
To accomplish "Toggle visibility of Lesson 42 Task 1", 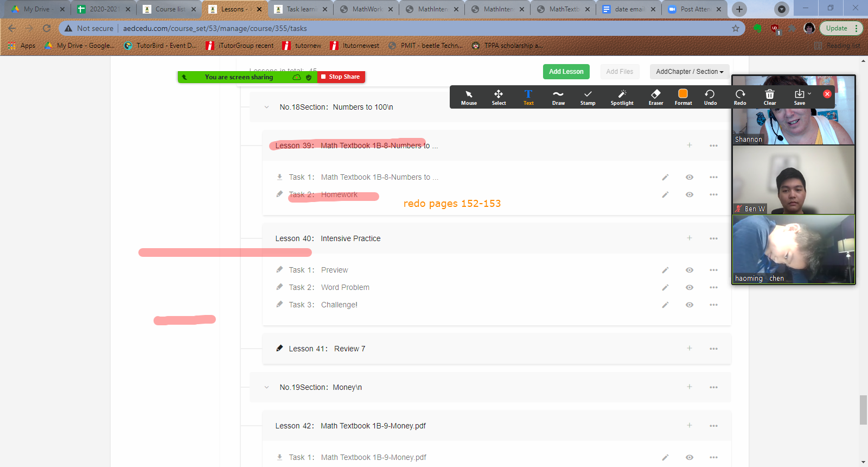I will [690, 457].
